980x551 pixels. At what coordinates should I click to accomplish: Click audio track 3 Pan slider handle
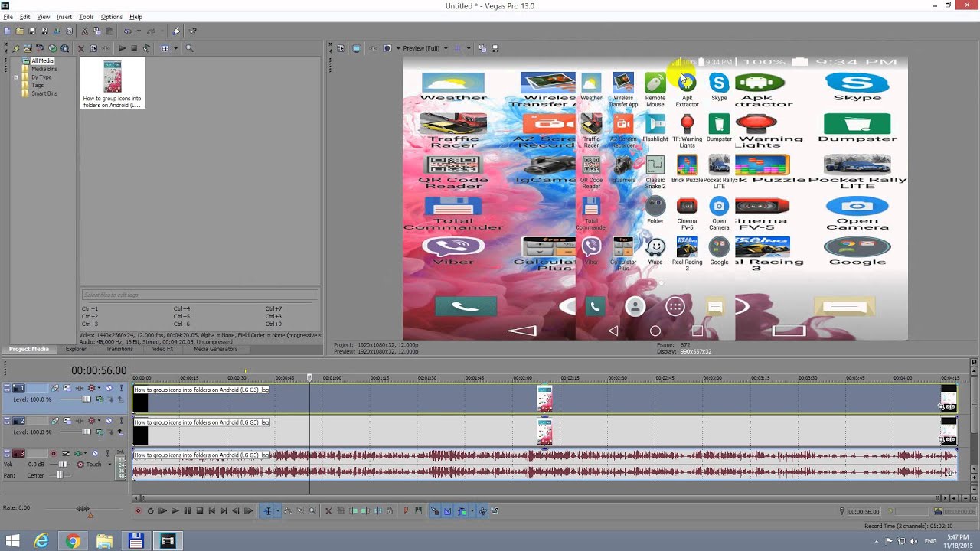60,475
